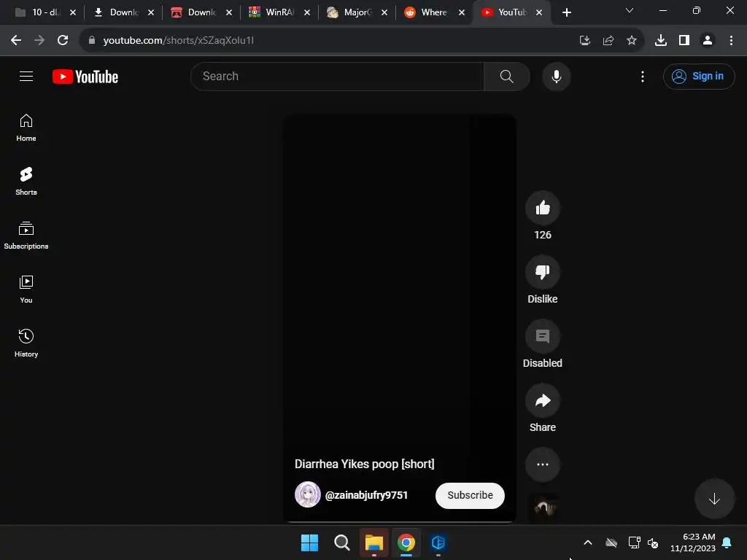Open more actions ellipsis for the short
This screenshot has width=747, height=560.
coord(543,464)
